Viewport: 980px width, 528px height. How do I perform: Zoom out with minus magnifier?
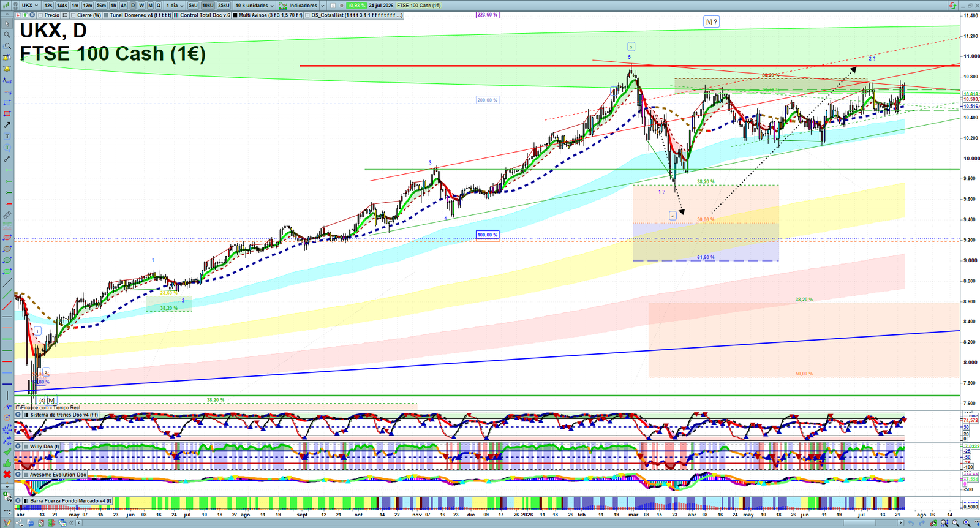(x=956, y=523)
